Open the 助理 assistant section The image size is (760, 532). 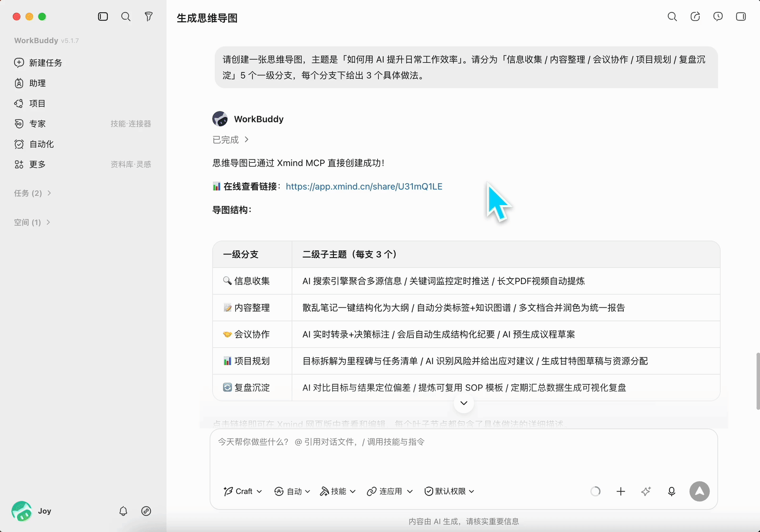tap(30, 83)
